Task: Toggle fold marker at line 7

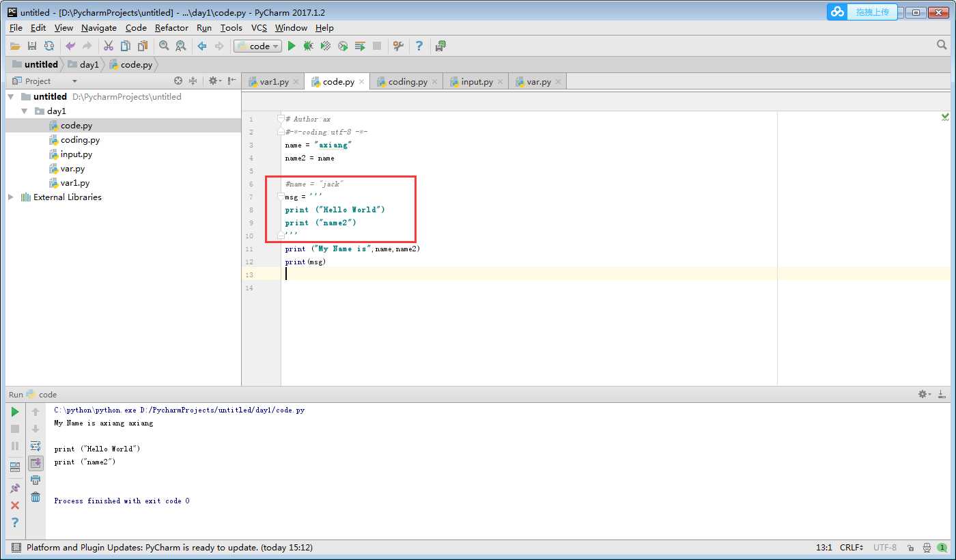Action: (281, 197)
